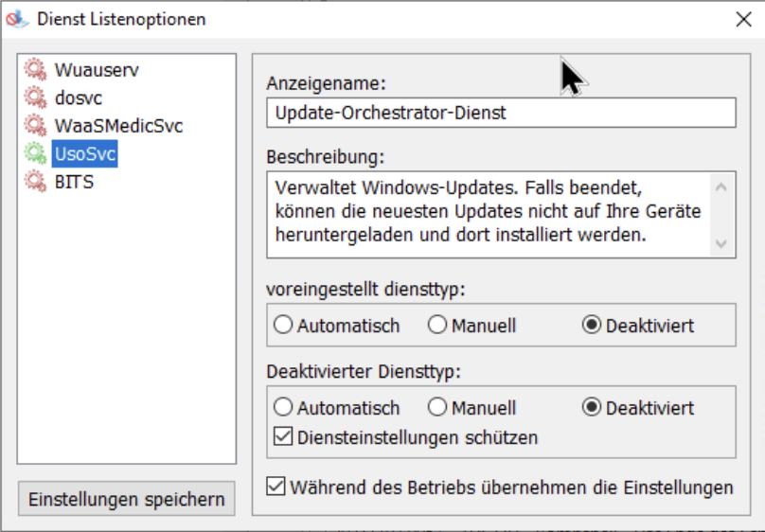Click the gear icon next to dosvc
The width and height of the screenshot is (765, 532).
34,97
